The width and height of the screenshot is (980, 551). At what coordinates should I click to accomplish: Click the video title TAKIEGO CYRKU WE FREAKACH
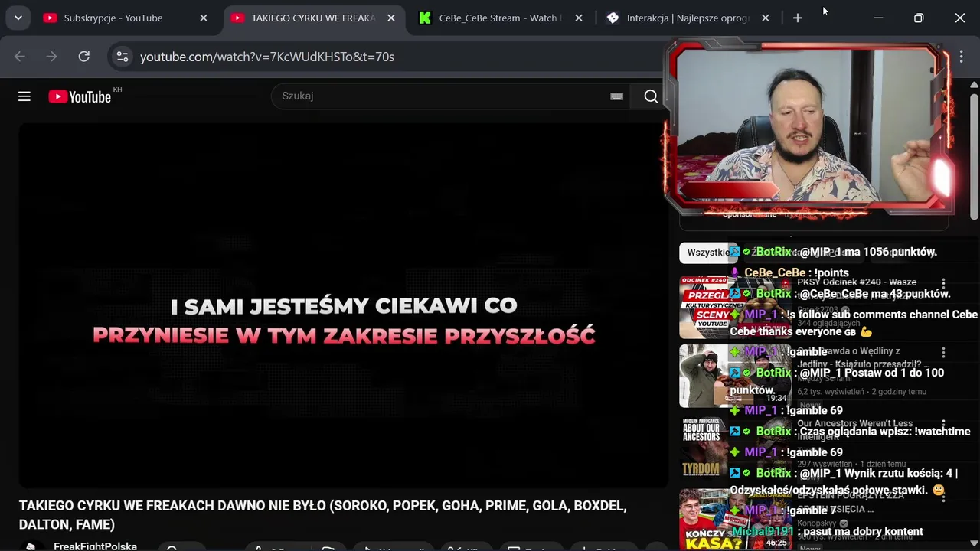323,515
